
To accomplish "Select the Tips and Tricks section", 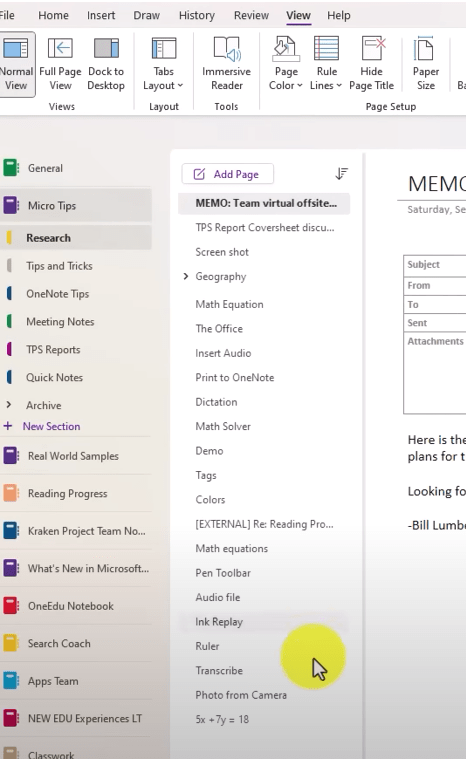I will tap(75, 266).
